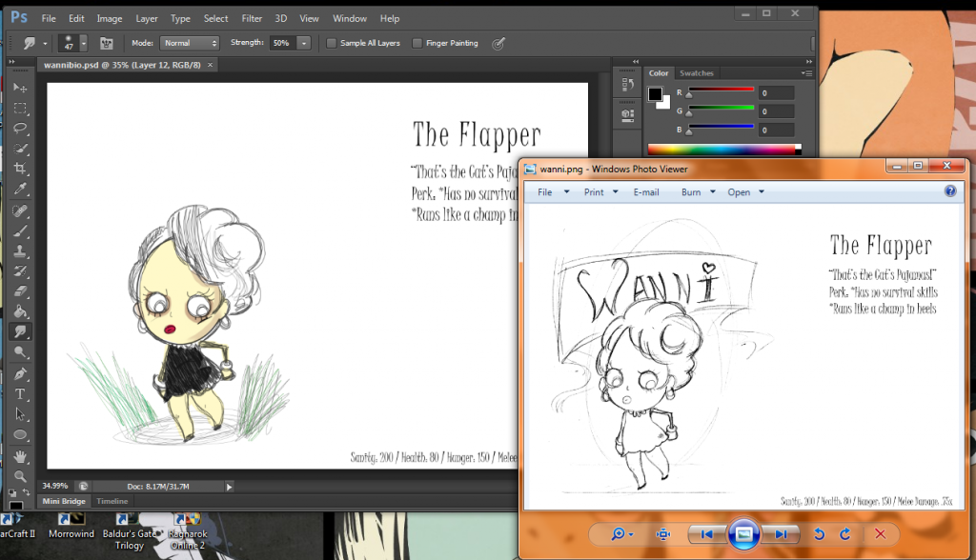Viewport: 976px width, 560px height.
Task: Select the Hand tool
Action: point(20,455)
